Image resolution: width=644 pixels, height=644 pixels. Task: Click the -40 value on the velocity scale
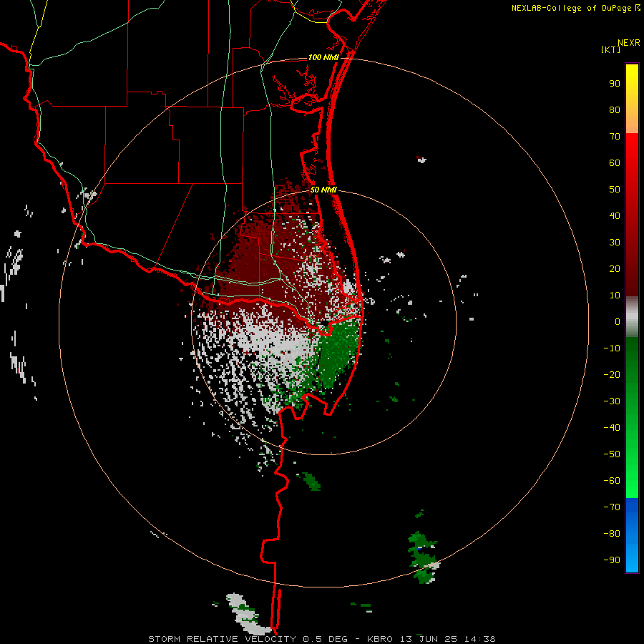pyautogui.click(x=612, y=428)
